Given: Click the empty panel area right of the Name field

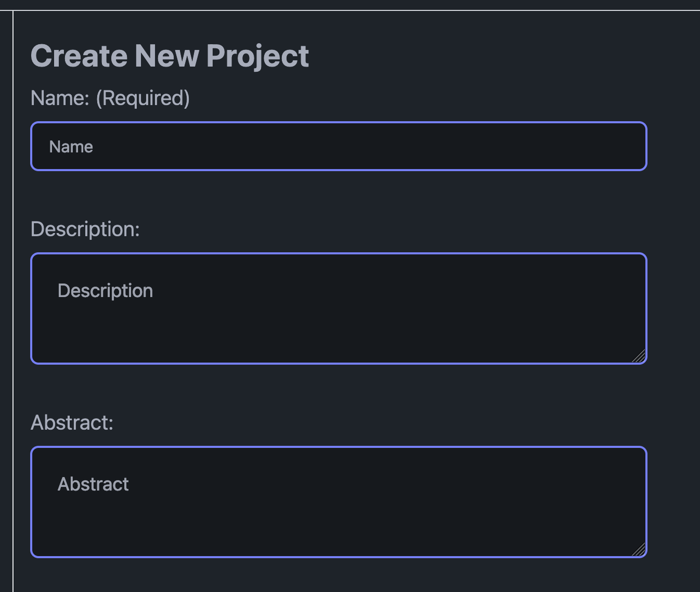Looking at the screenshot, I should (x=673, y=146).
